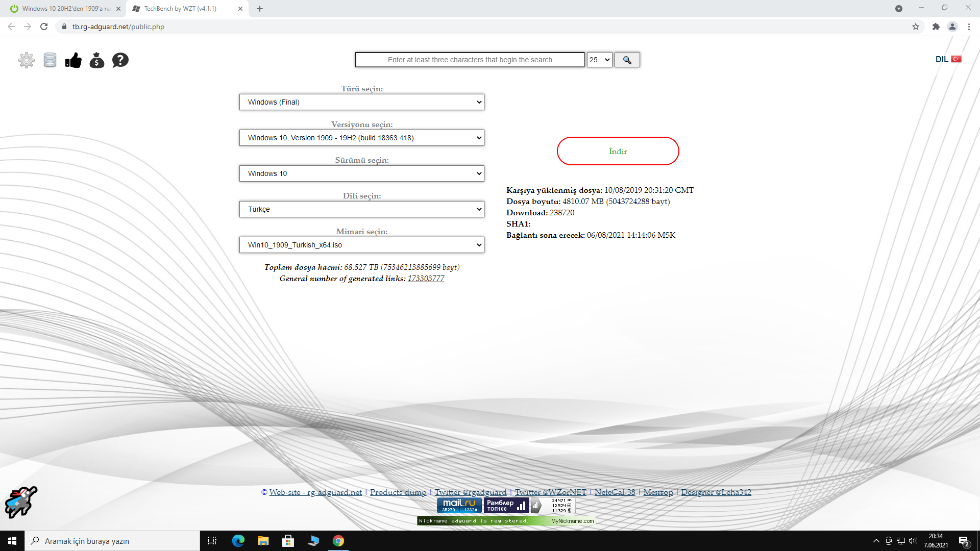
Task: Open the Windows Start menu
Action: (12, 541)
